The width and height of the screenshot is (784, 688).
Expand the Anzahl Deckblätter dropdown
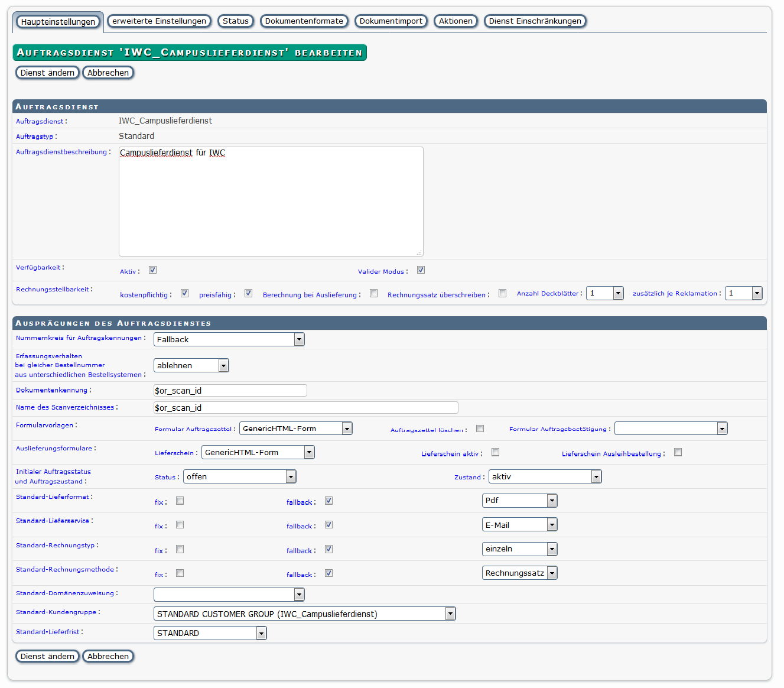pos(604,293)
